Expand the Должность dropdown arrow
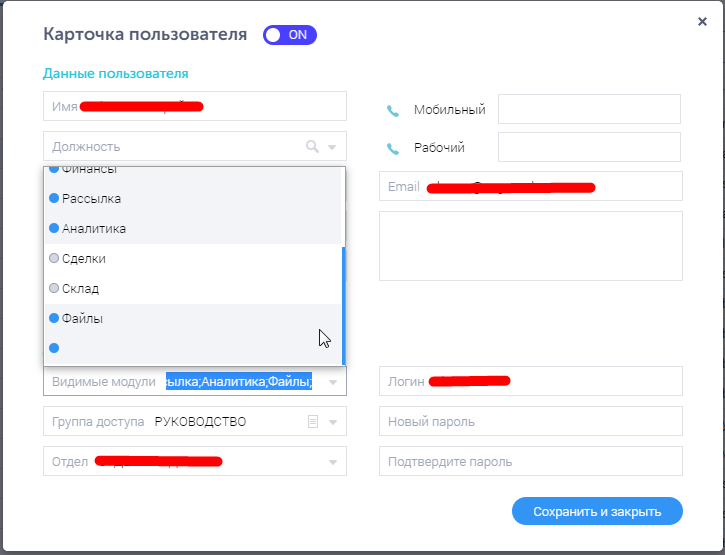Screen dimensions: 725x555 pos(332,148)
